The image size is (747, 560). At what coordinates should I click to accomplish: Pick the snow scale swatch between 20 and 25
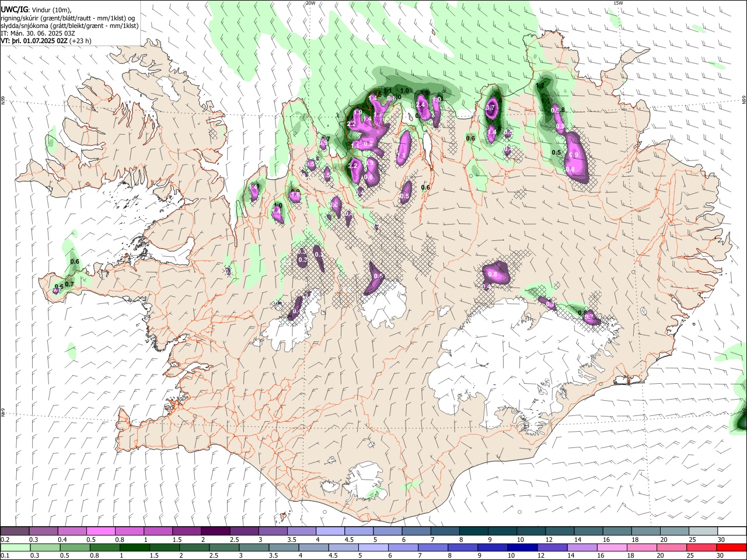click(x=673, y=531)
